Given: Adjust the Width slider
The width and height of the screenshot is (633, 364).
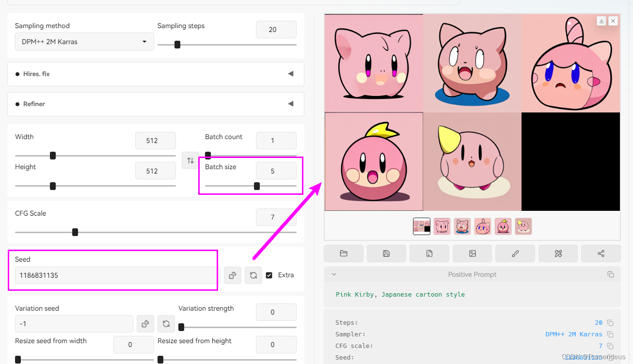Looking at the screenshot, I should (95, 156).
